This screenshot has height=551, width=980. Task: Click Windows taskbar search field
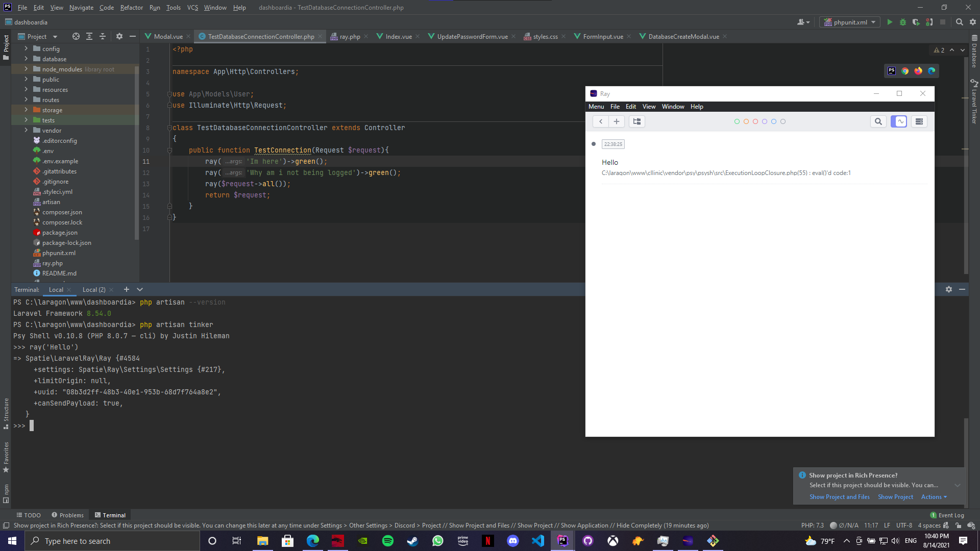112,541
